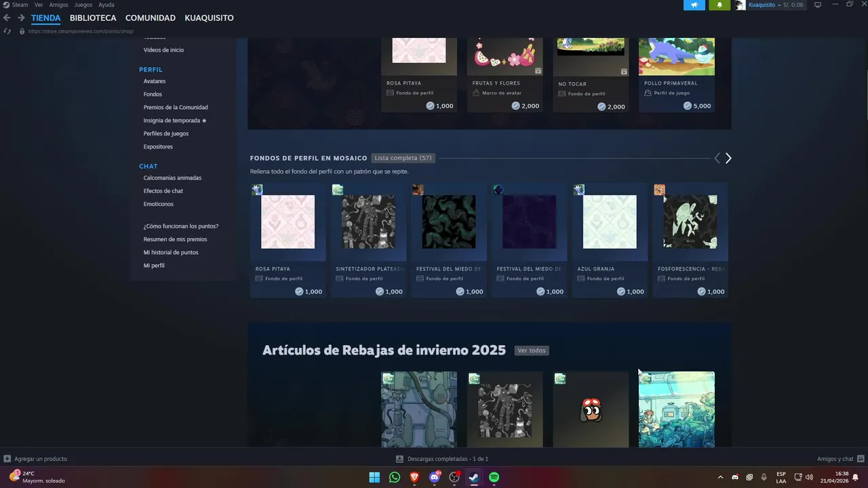868x488 pixels.
Task: Open the Steam announcements megaphone button
Action: 694,5
